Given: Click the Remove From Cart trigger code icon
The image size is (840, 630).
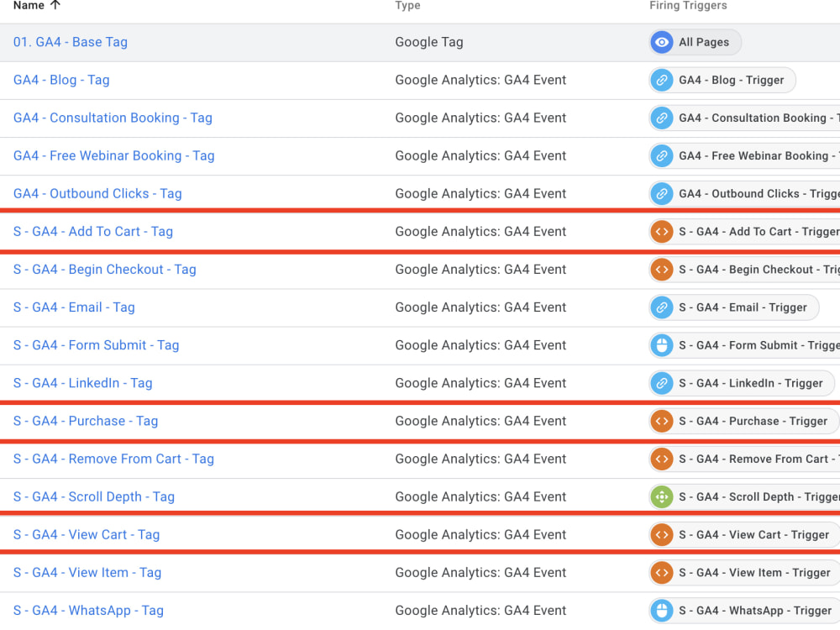Looking at the screenshot, I should 662,459.
